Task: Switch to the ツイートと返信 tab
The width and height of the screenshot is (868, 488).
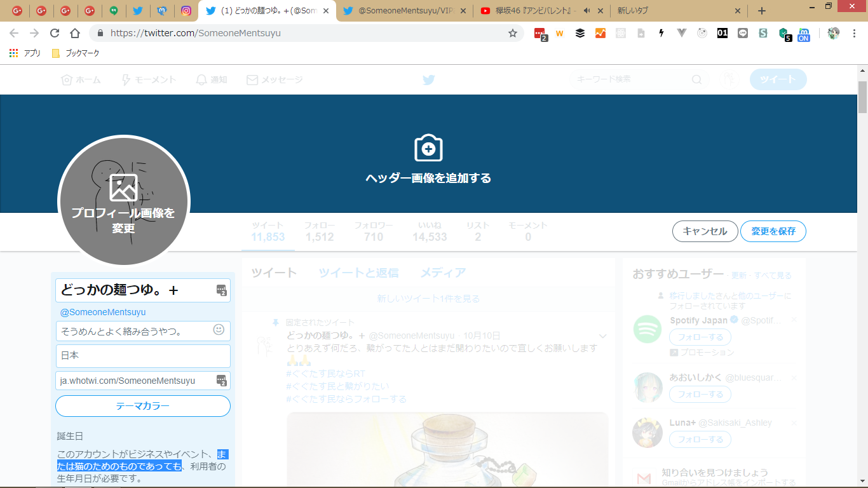Action: (358, 273)
